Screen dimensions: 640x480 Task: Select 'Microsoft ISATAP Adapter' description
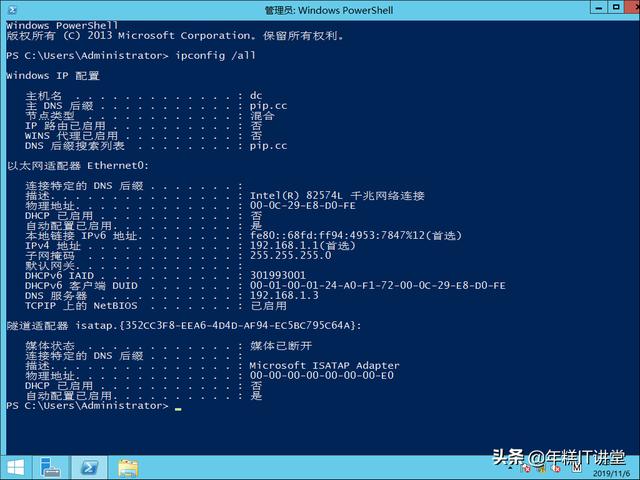click(x=324, y=366)
